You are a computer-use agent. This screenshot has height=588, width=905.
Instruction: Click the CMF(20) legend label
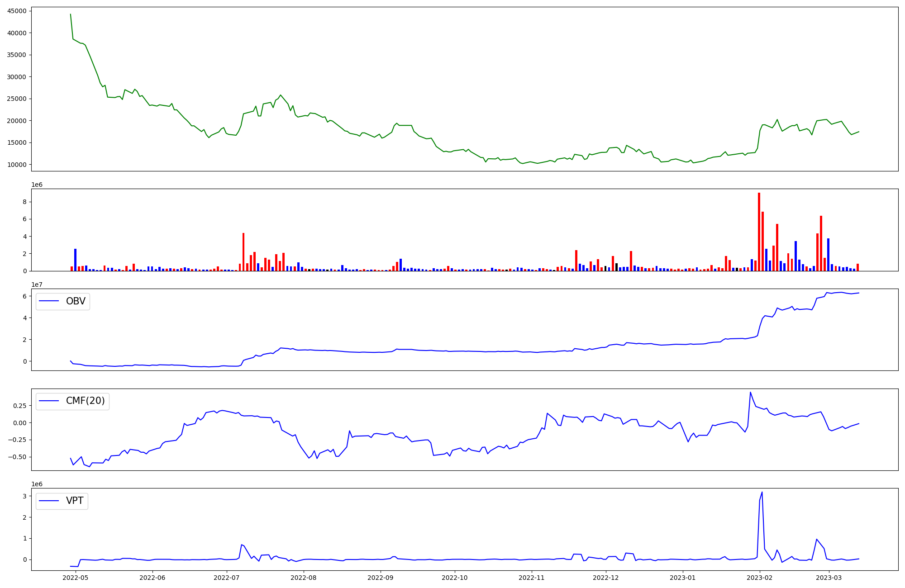[85, 401]
